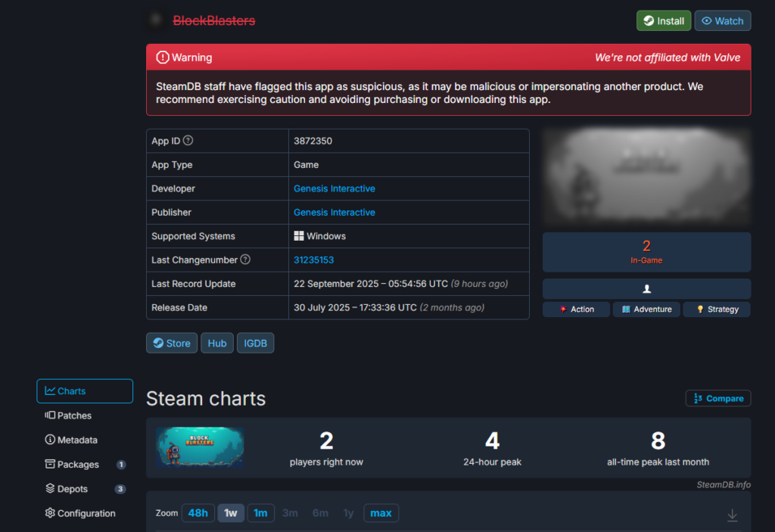Viewport: 775px width, 532px height.
Task: Click the App ID help question-mark icon
Action: point(188,141)
